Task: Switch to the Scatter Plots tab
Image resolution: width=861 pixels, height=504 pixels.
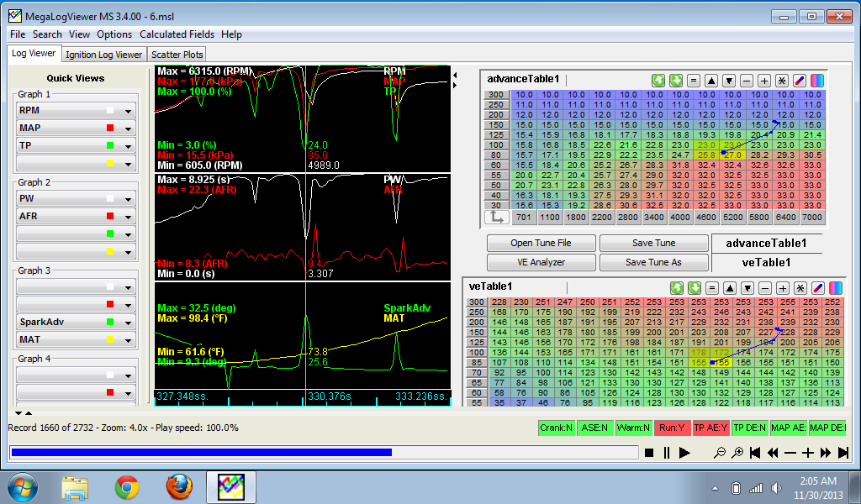Action: pyautogui.click(x=177, y=55)
